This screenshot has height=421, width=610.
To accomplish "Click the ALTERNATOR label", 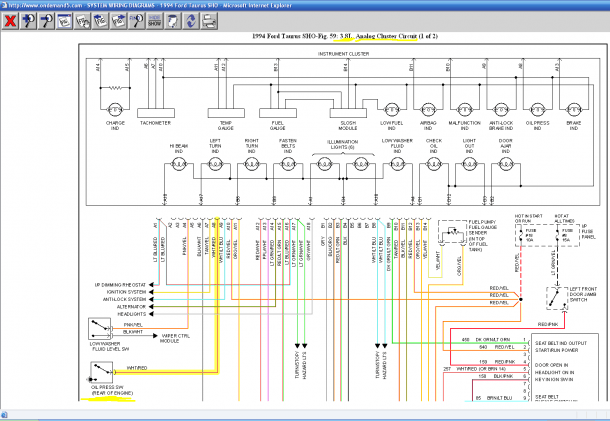I will pos(131,307).
